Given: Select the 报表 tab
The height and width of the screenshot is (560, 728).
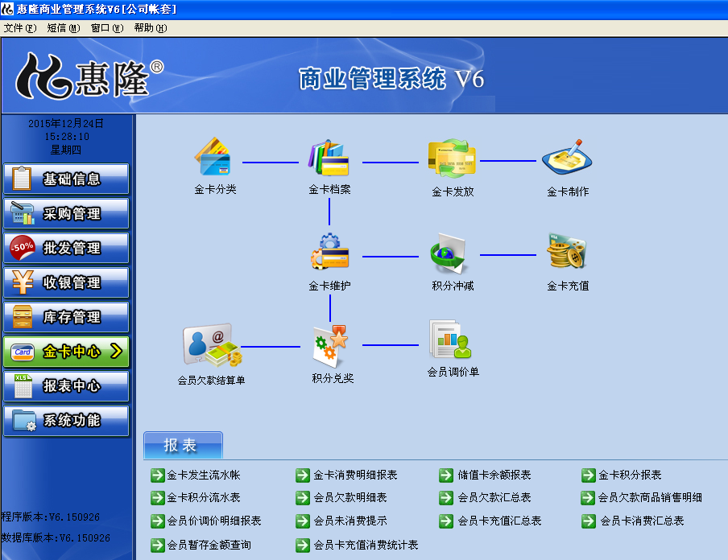Looking at the screenshot, I should click(x=183, y=445).
